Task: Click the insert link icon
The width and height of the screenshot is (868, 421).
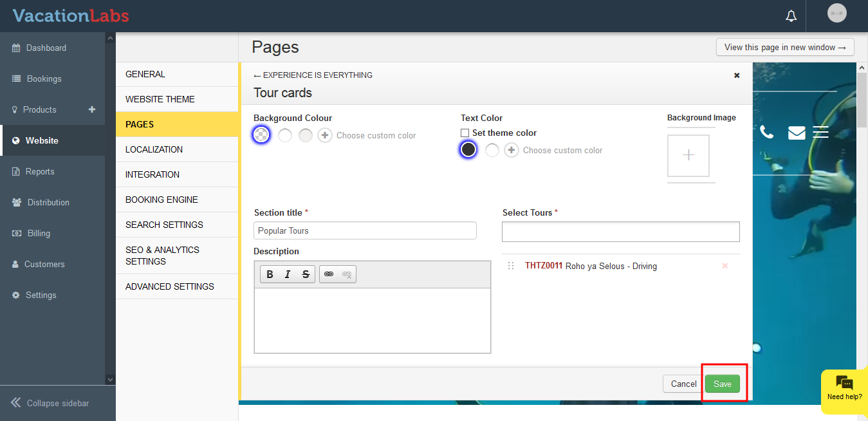Action: click(329, 274)
